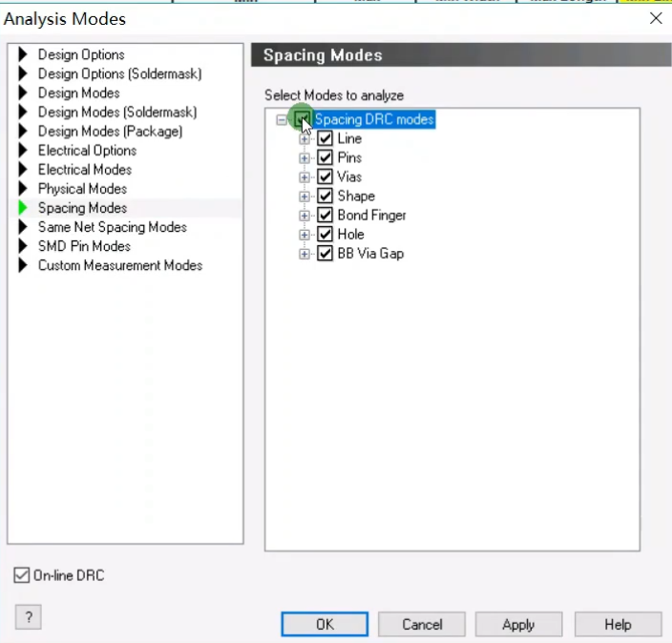Toggle the Hole checkbox
This screenshot has height=643, width=672.
pyautogui.click(x=325, y=235)
